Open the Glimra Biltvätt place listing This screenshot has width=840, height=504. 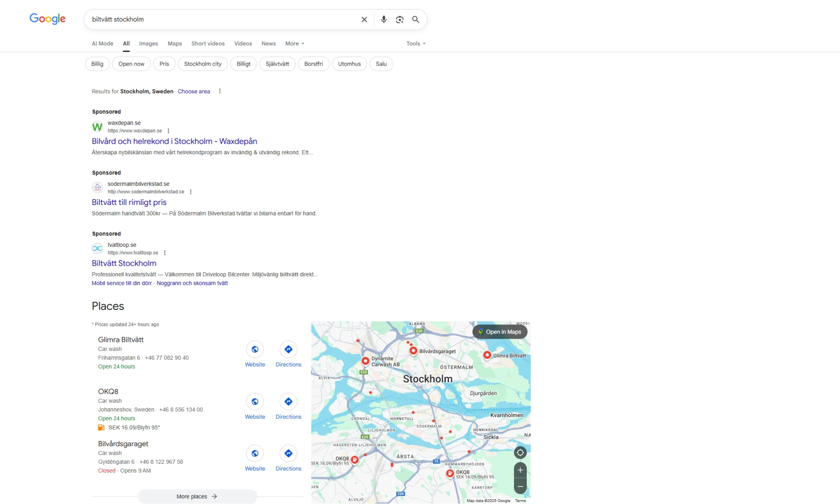tap(121, 340)
